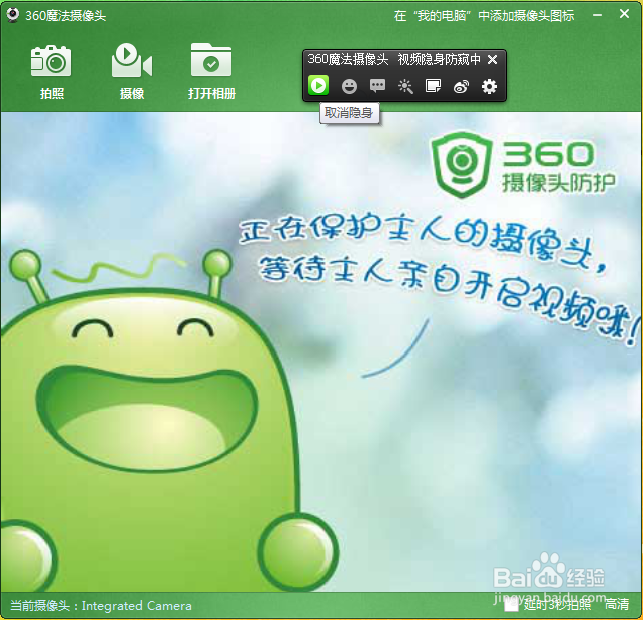
Task: Click the 360摄像头防护 shield logo
Action: (462, 164)
